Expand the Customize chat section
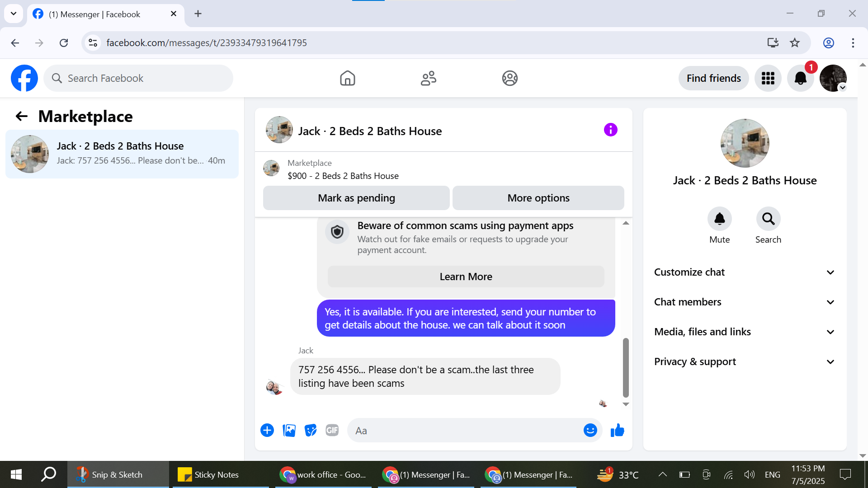 point(744,272)
